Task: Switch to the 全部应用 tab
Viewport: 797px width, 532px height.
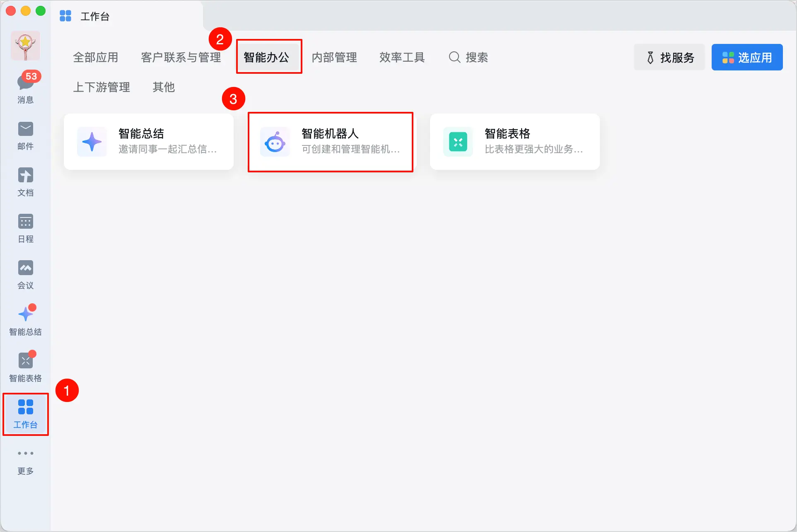Action: pyautogui.click(x=96, y=57)
